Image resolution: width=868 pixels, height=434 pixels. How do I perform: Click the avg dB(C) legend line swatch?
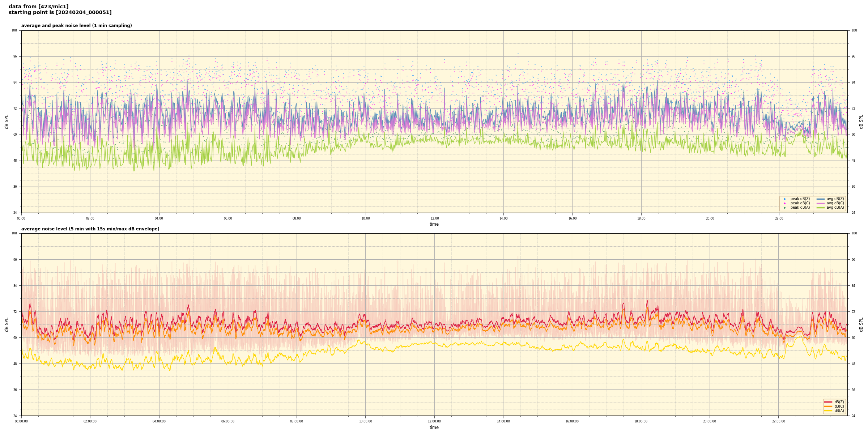coord(821,203)
